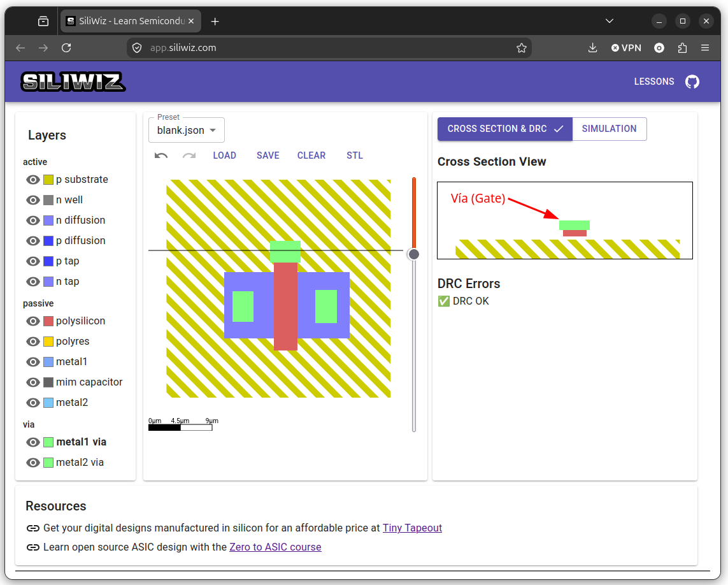Switch to the Cross Section & DRC tab
Image resolution: width=728 pixels, height=585 pixels.
pos(505,129)
